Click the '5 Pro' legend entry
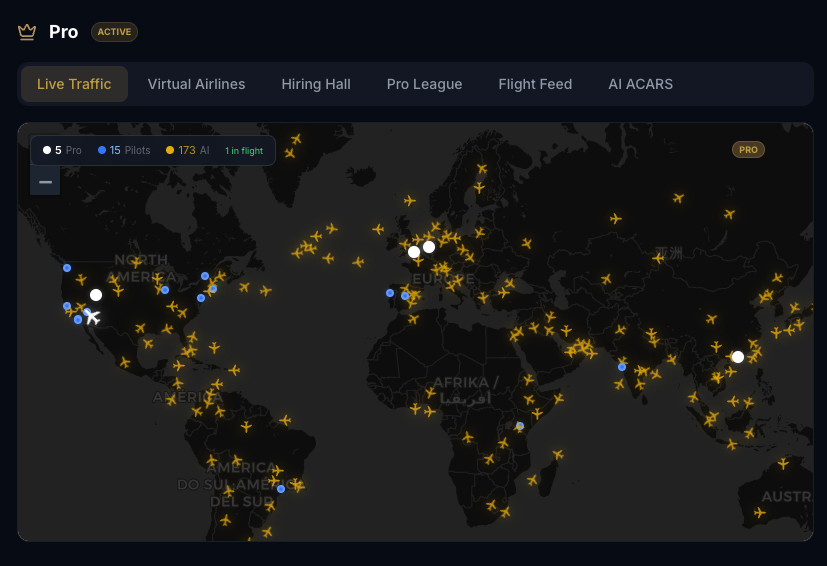Image resolution: width=827 pixels, height=566 pixels. tap(62, 150)
